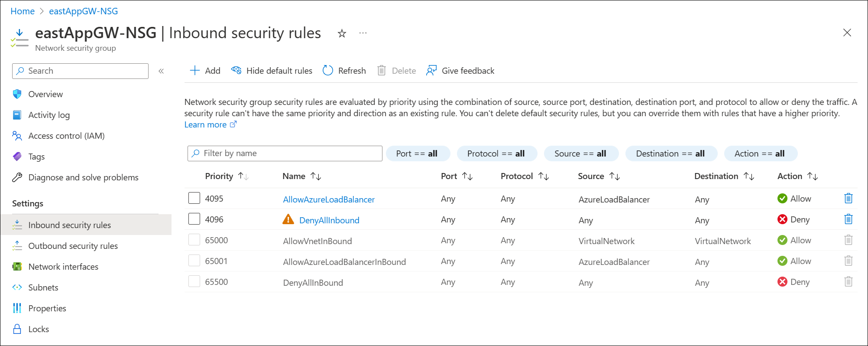
Task: Click trash icon for DenyAllInbound rule 4096
Action: pos(848,219)
